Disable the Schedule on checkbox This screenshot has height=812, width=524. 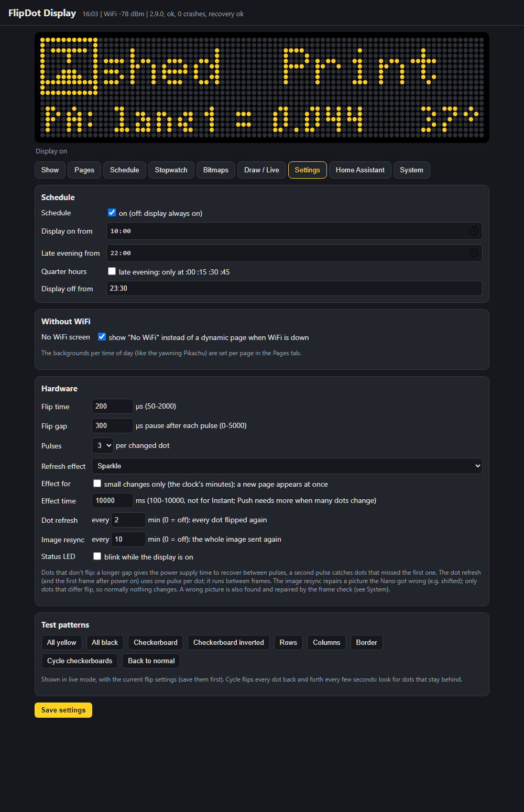coord(112,213)
